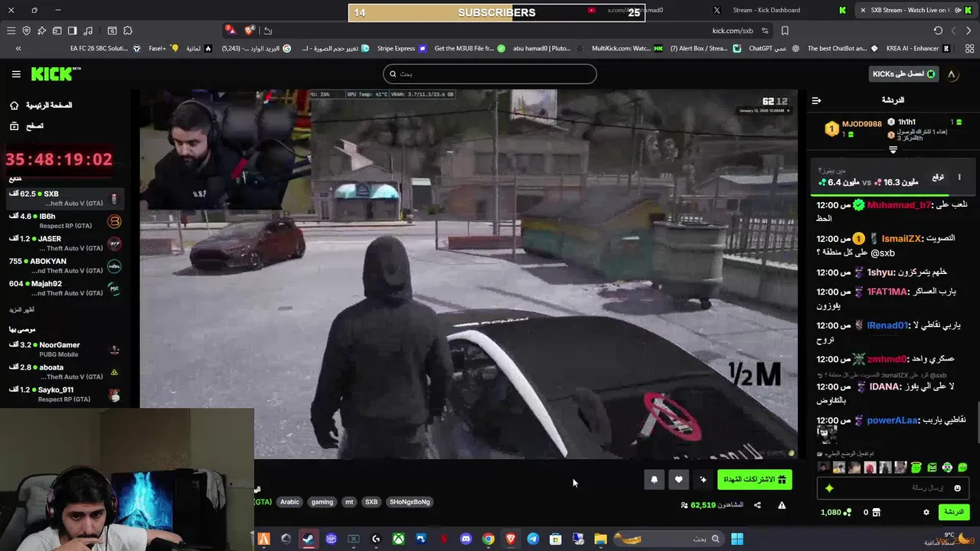The width and height of the screenshot is (980, 551).
Task: Open the ChatGPT bookmark
Action: (773, 48)
